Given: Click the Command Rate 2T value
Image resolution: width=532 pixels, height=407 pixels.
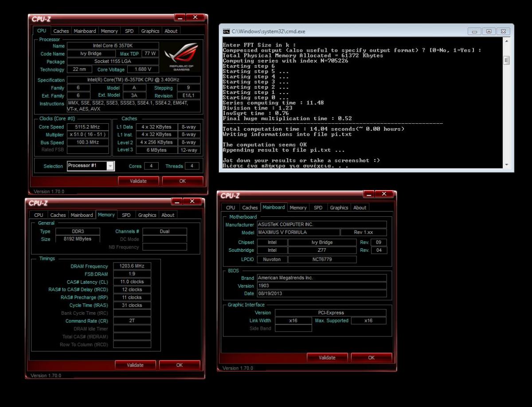Looking at the screenshot, I should pyautogui.click(x=132, y=321).
